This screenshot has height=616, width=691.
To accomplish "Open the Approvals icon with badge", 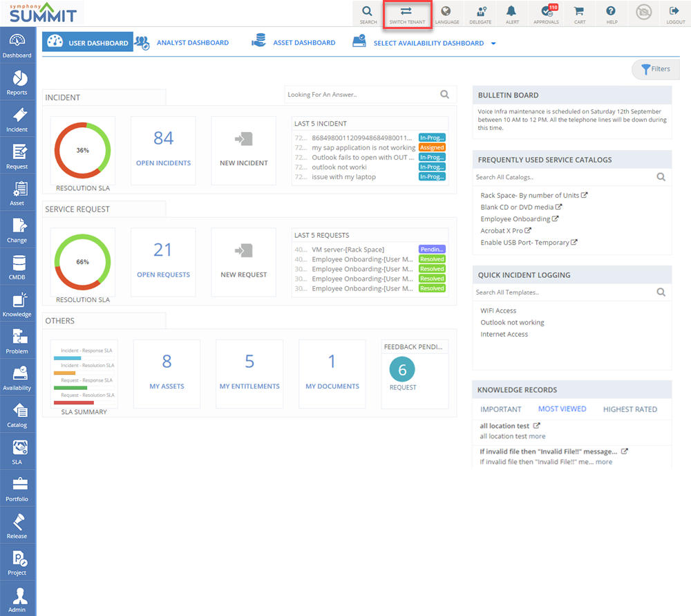I will click(546, 14).
